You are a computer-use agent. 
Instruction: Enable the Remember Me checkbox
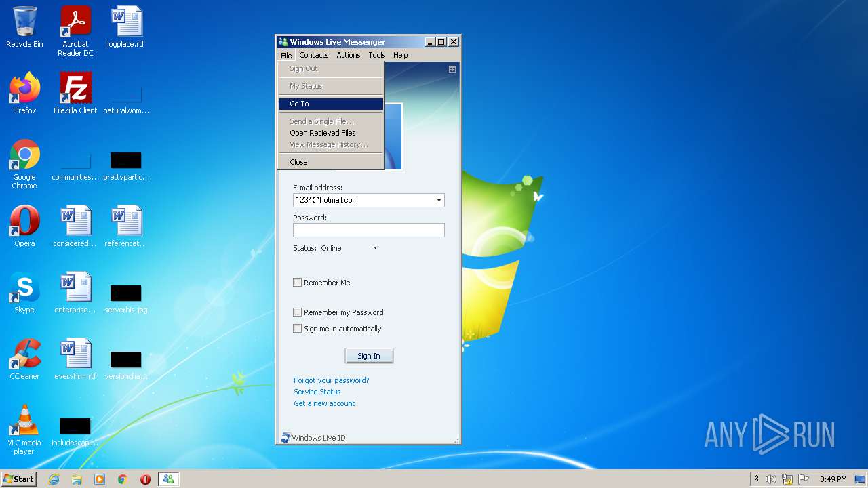point(297,283)
